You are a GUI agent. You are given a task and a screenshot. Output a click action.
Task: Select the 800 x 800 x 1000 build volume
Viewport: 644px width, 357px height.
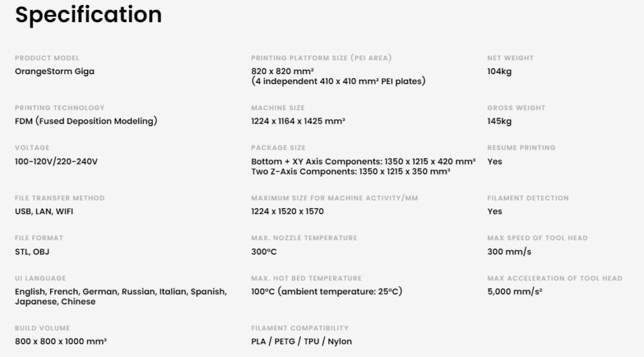pyautogui.click(x=61, y=341)
